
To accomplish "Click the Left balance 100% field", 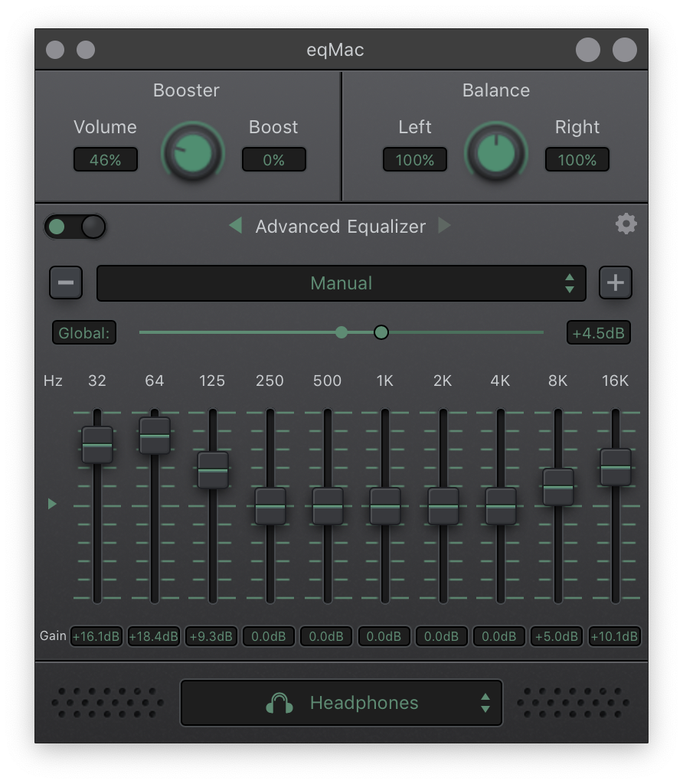I will click(x=415, y=159).
